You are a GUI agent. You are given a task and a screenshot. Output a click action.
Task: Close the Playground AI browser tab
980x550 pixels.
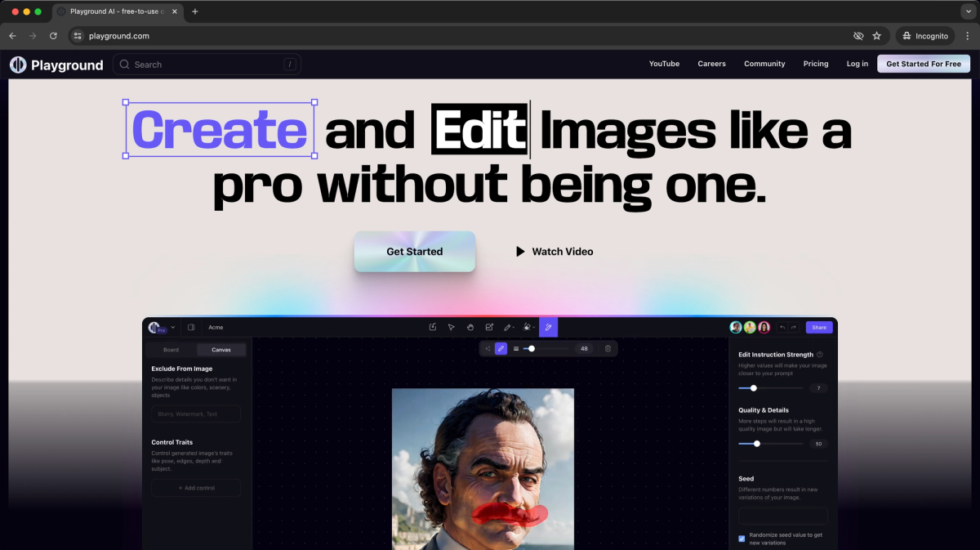(176, 11)
